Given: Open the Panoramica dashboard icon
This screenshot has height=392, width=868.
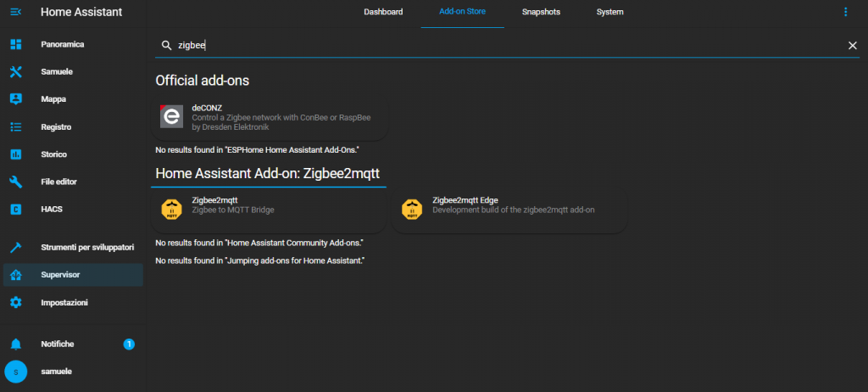Looking at the screenshot, I should tap(15, 44).
